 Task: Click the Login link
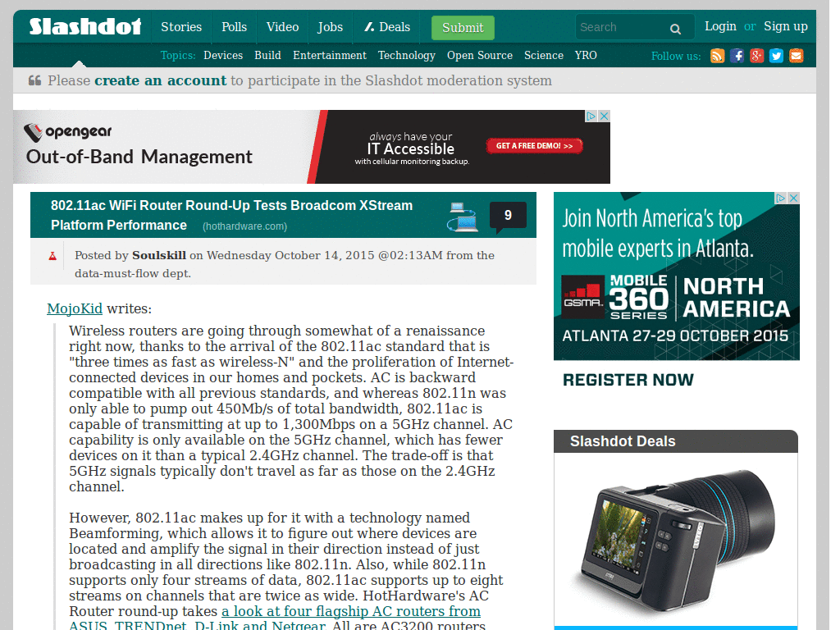point(720,26)
